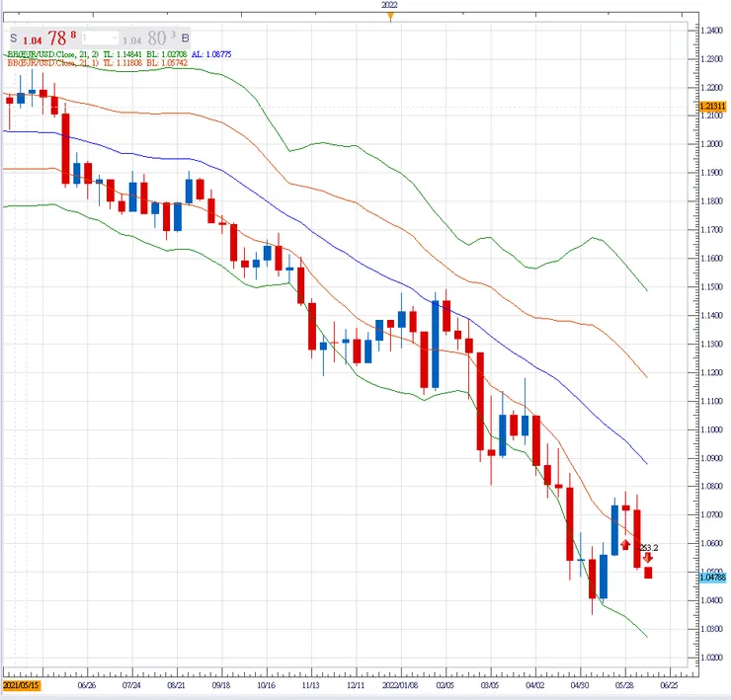Click the 07/24 date on time axis

pos(131,685)
